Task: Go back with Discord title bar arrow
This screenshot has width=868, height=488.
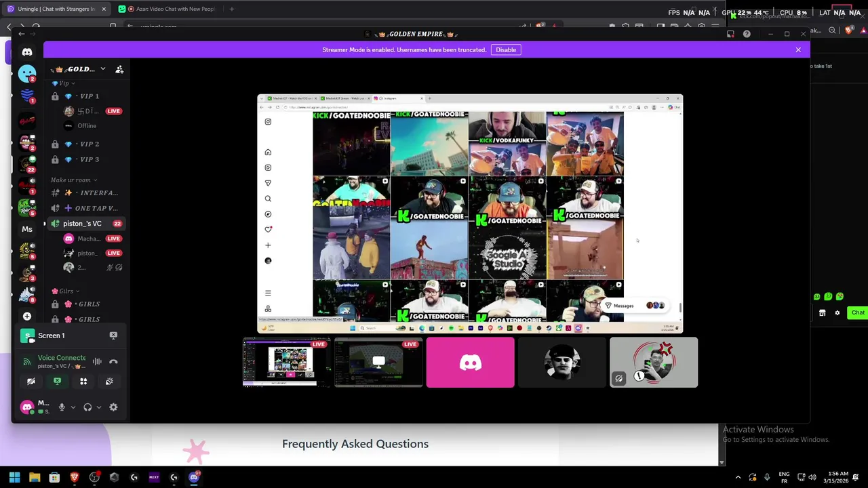Action: [22, 34]
